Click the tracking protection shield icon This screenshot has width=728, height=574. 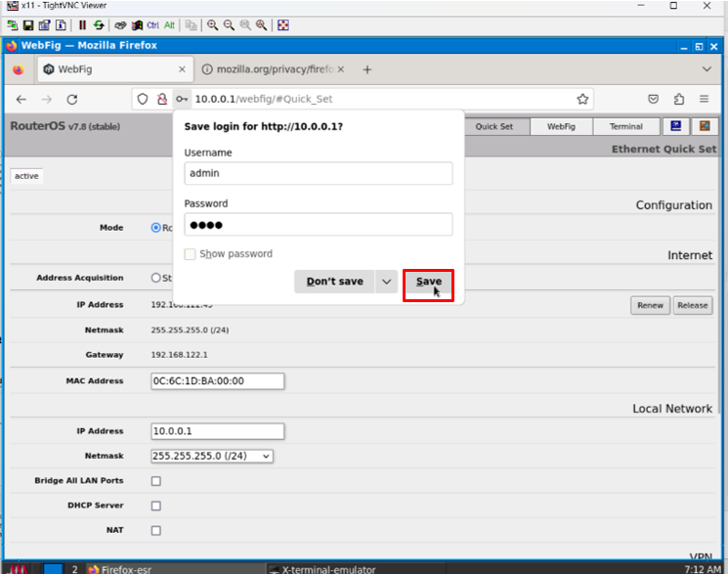tap(143, 99)
